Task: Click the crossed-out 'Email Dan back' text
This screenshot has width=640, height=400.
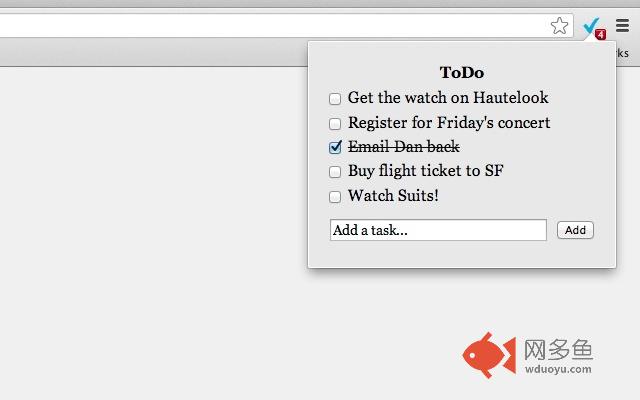Action: [403, 147]
